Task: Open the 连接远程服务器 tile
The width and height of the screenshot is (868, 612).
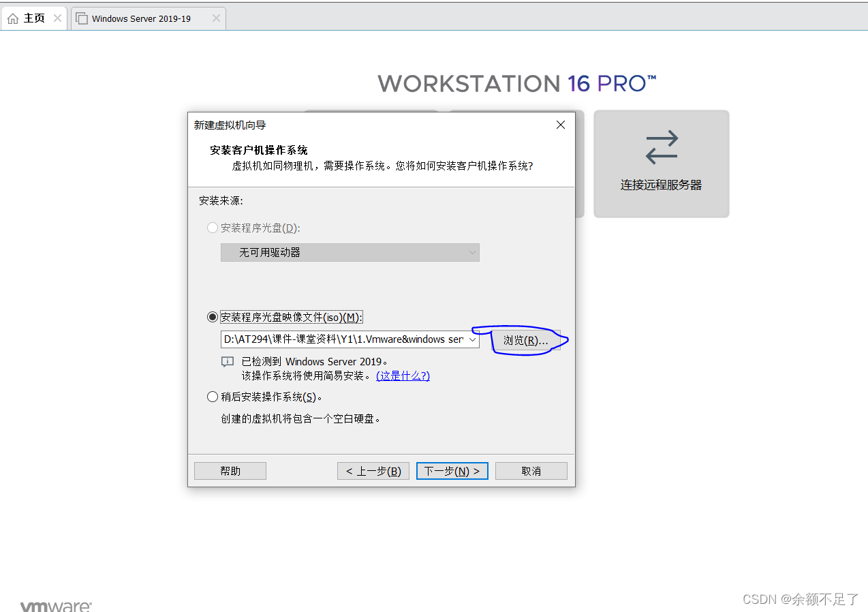Action: [x=661, y=164]
